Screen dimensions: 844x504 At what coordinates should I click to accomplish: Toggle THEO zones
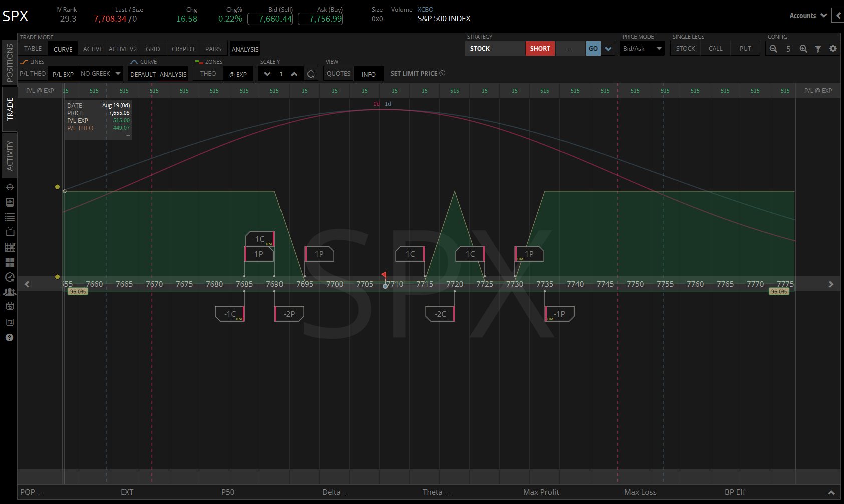tap(208, 74)
